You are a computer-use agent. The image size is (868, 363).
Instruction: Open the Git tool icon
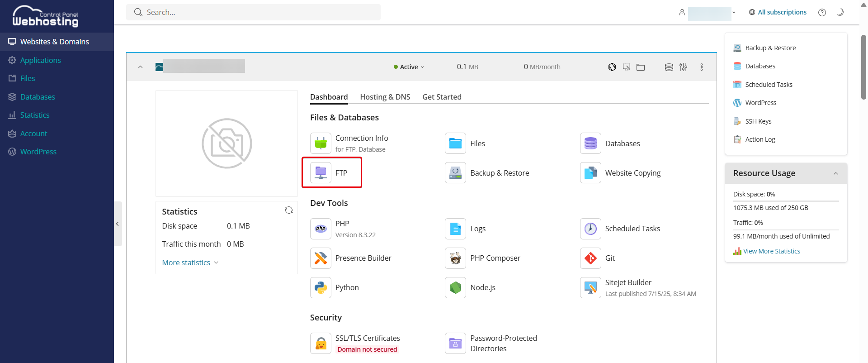pyautogui.click(x=590, y=258)
